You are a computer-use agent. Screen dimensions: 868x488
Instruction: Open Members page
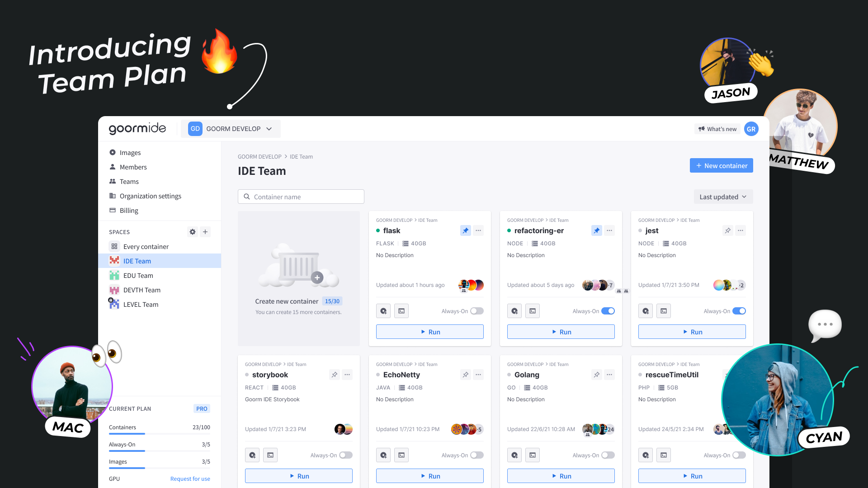(x=160, y=167)
